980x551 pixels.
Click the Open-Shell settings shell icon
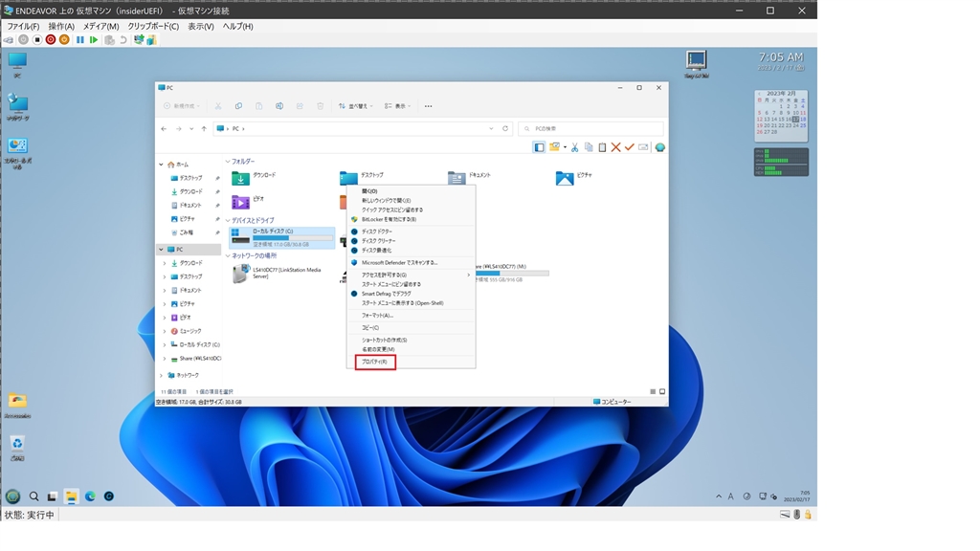pyautogui.click(x=660, y=147)
